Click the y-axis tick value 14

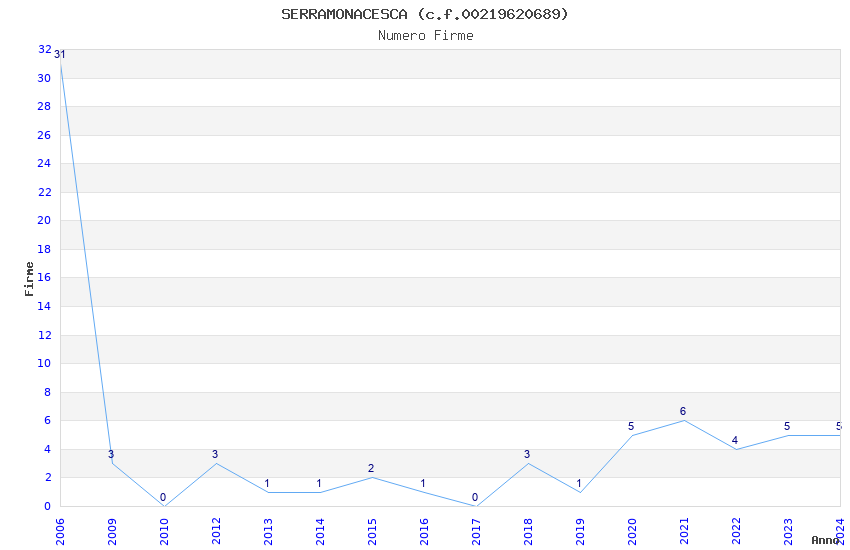pos(44,306)
